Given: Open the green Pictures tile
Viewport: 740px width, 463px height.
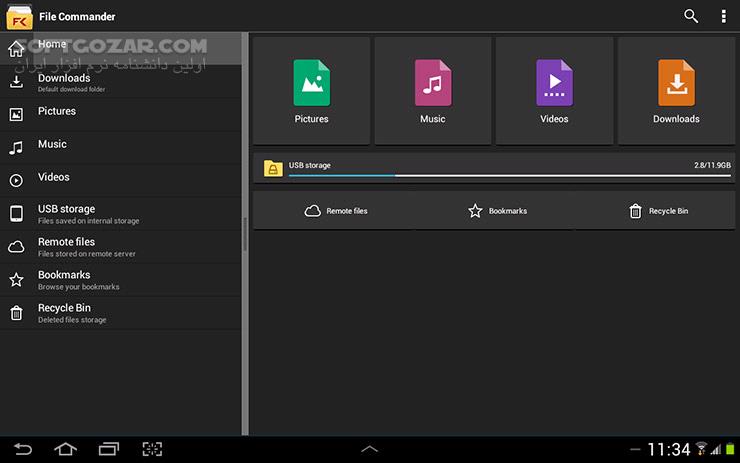Looking at the screenshot, I should (311, 91).
